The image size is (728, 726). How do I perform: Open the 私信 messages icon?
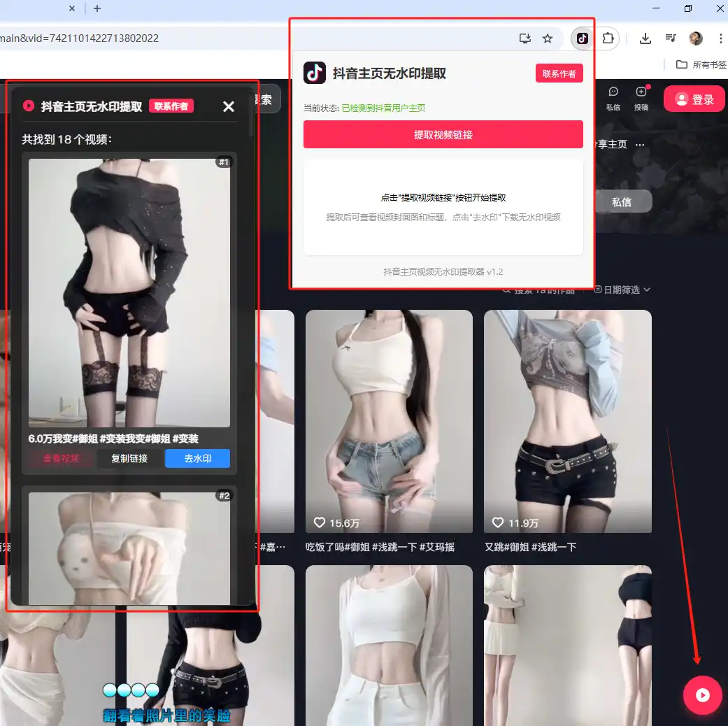click(x=613, y=99)
